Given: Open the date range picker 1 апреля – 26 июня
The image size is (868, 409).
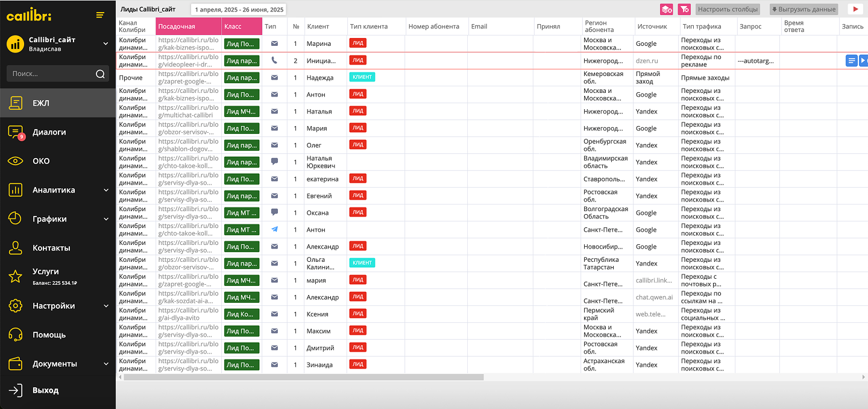Looking at the screenshot, I should [x=239, y=10].
